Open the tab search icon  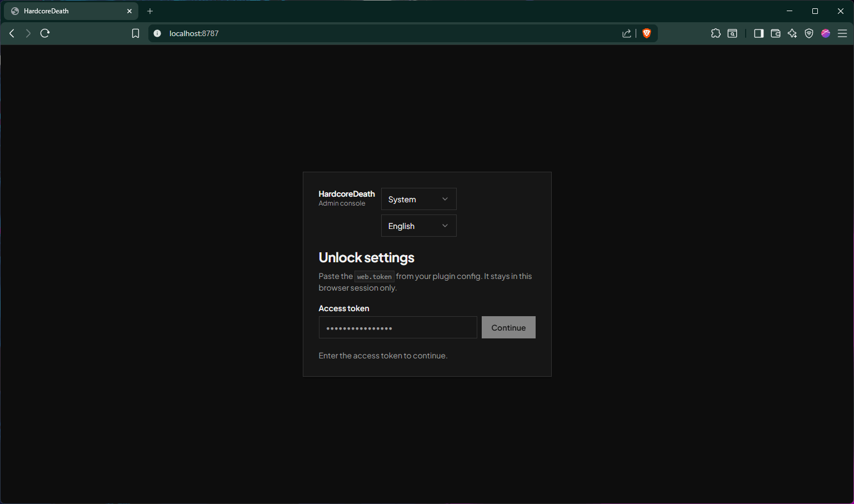(x=732, y=33)
